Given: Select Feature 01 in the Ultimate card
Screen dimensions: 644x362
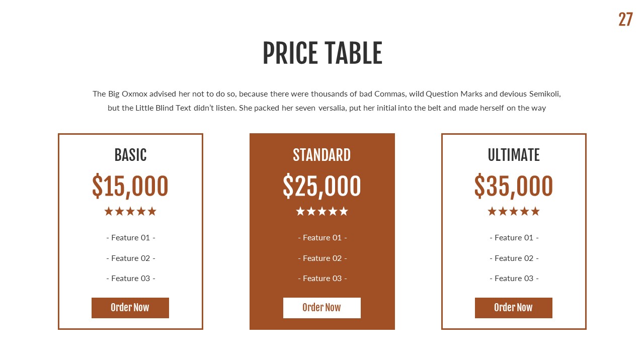Looking at the screenshot, I should pos(514,237).
